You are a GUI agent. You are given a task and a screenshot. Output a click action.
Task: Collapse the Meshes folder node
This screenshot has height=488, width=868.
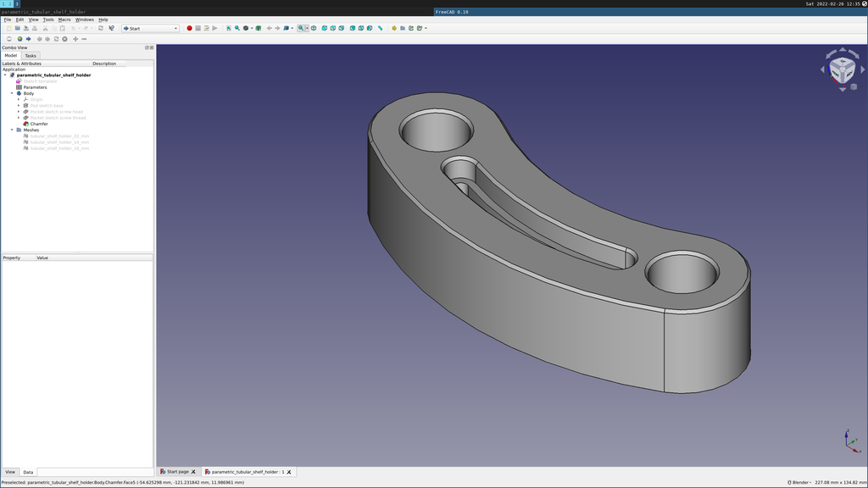[x=12, y=130]
